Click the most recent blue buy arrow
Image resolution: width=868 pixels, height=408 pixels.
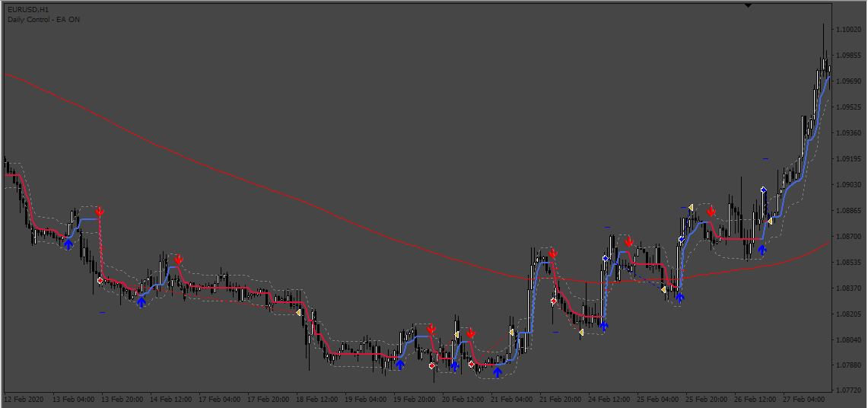click(762, 250)
